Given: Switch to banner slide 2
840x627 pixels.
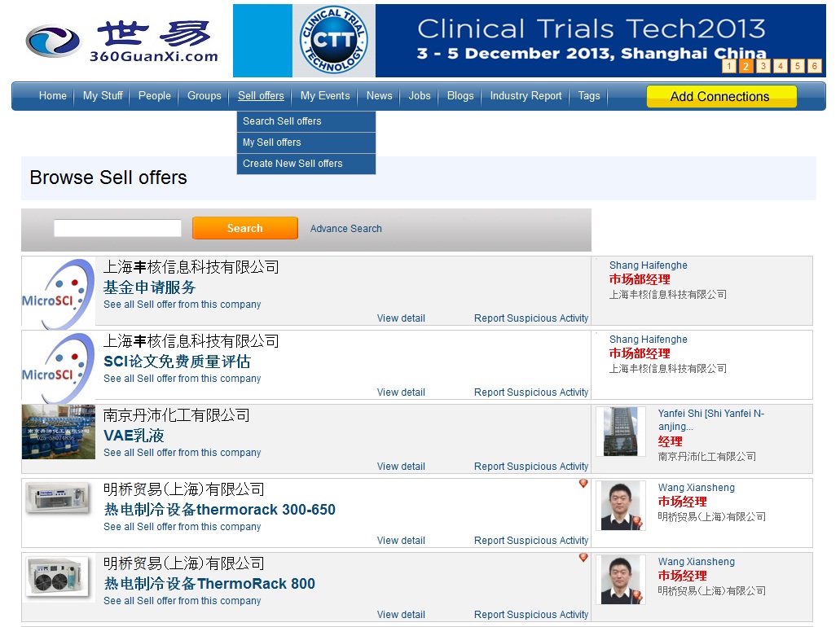Looking at the screenshot, I should pyautogui.click(x=745, y=66).
